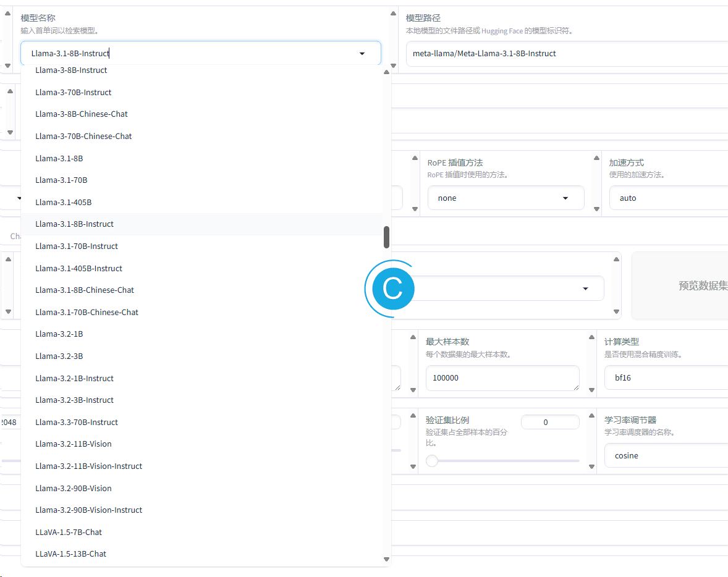Pick Llama-3.2-1B-Instruct from the list
The height and width of the screenshot is (577, 728).
(201, 378)
